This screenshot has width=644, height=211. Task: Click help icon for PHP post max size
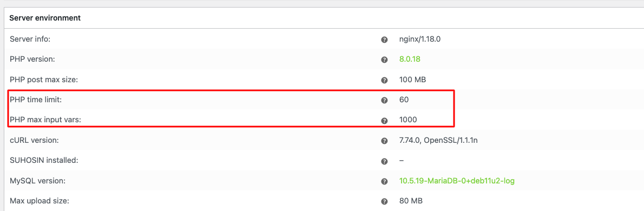click(x=384, y=80)
